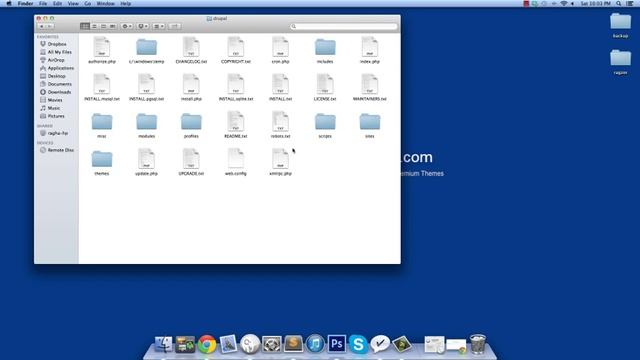
Task: Open Applications from the sidebar
Action: [57, 68]
